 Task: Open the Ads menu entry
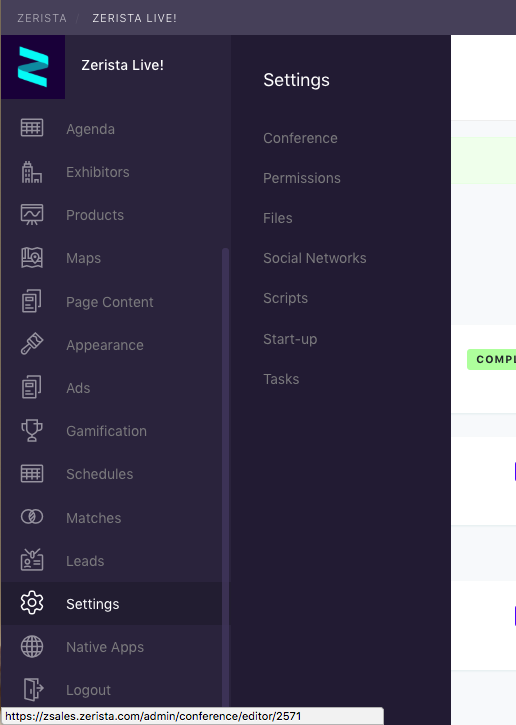pos(78,388)
